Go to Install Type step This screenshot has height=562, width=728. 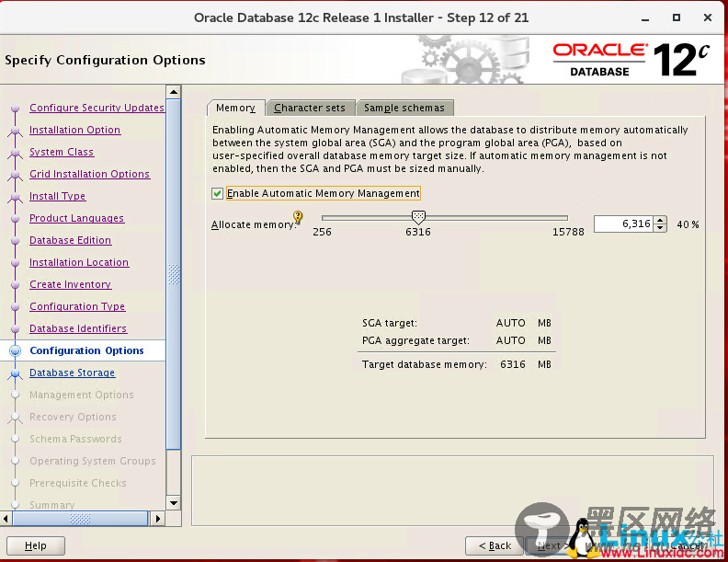coord(58,196)
